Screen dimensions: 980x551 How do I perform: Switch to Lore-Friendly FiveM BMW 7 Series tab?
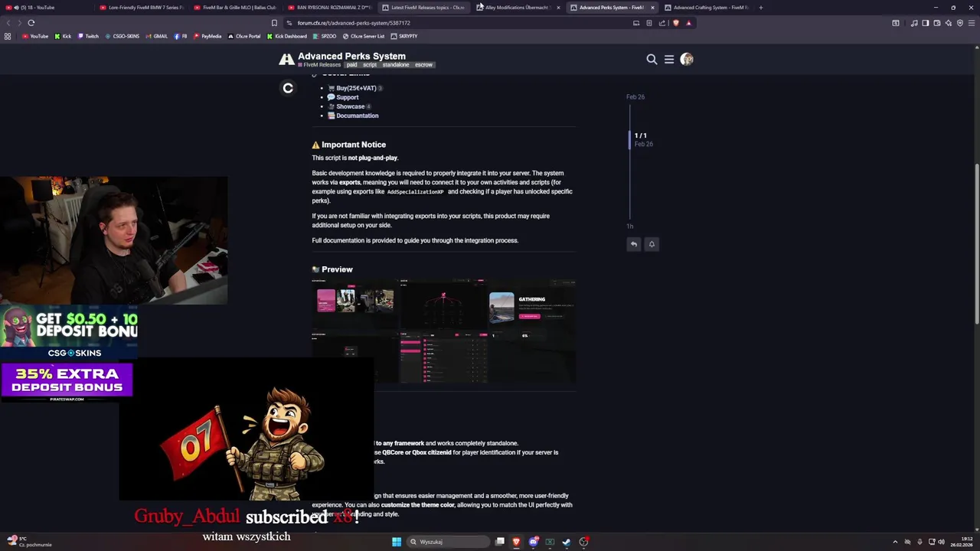coord(142,8)
